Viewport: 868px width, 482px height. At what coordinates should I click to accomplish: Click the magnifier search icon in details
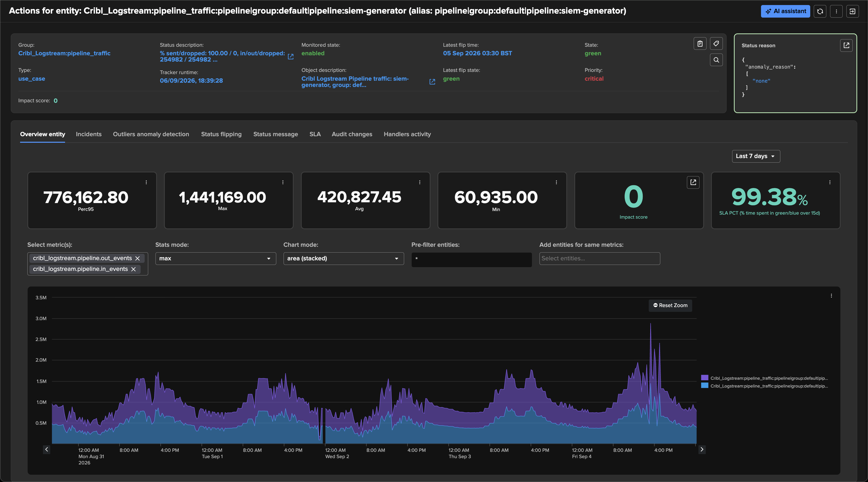pyautogui.click(x=716, y=60)
